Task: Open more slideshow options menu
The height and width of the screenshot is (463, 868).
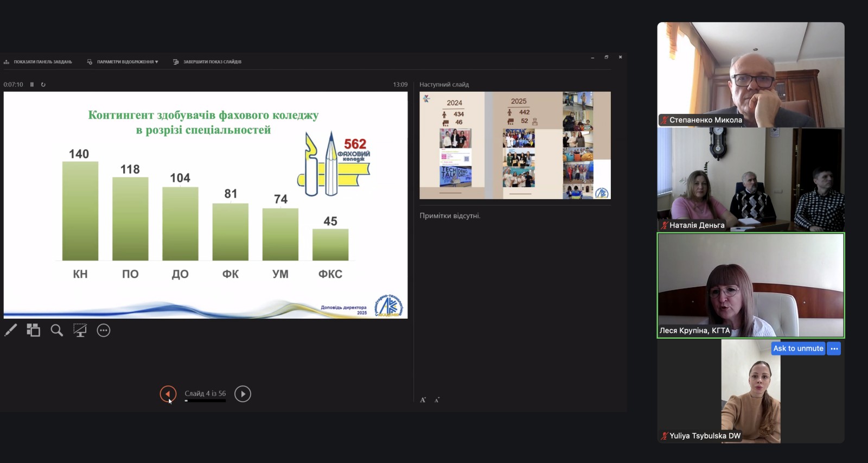Action: point(104,330)
